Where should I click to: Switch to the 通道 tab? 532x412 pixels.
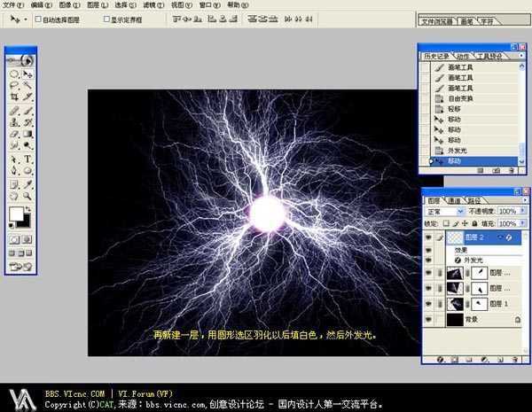[x=454, y=201]
